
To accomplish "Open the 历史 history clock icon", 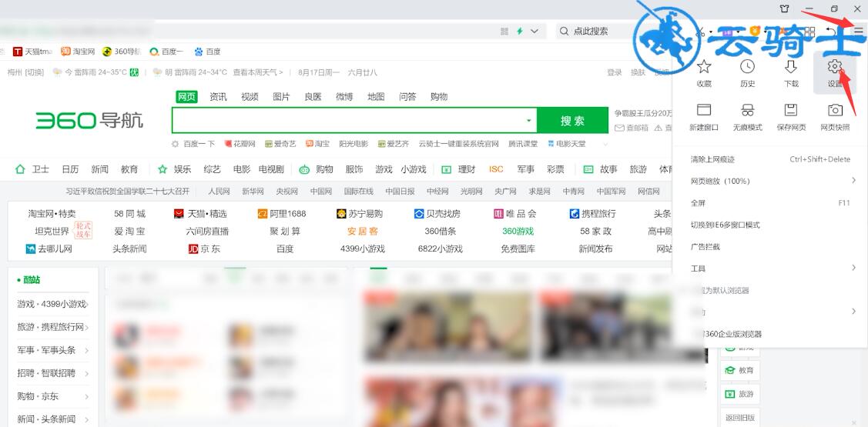I will click(x=747, y=67).
